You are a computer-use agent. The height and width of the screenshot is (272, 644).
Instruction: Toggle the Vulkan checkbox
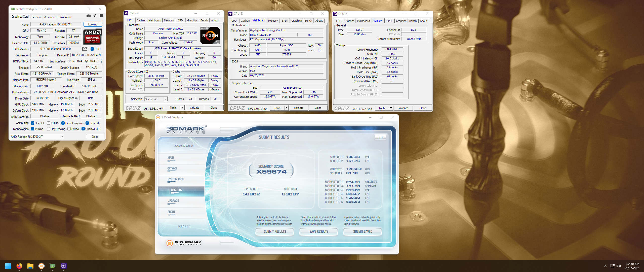pyautogui.click(x=32, y=129)
